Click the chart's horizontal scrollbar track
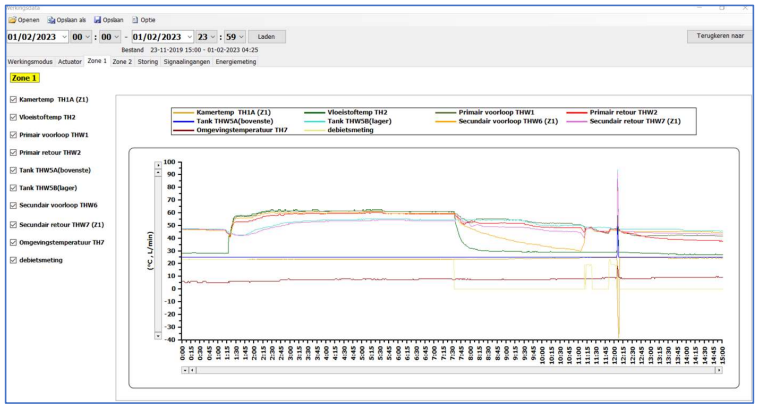Image resolution: width=757 pixels, height=408 pixels. click(450, 369)
